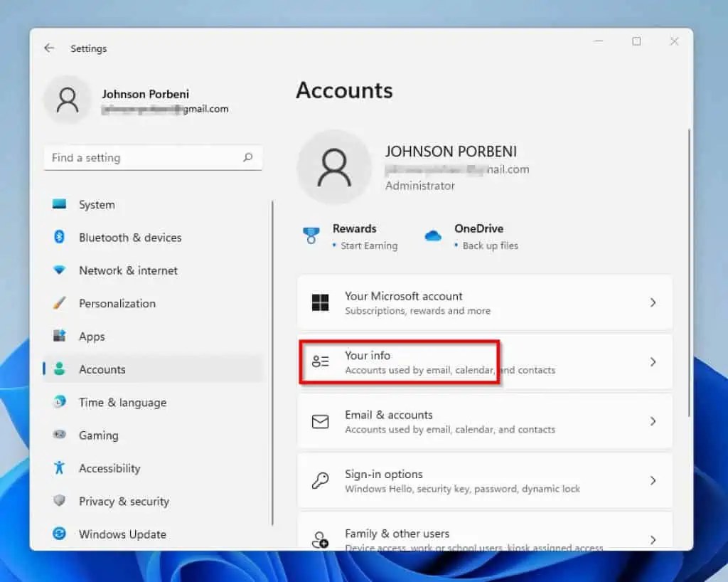The image size is (728, 582).
Task: Click the Network & internet icon
Action: point(63,270)
